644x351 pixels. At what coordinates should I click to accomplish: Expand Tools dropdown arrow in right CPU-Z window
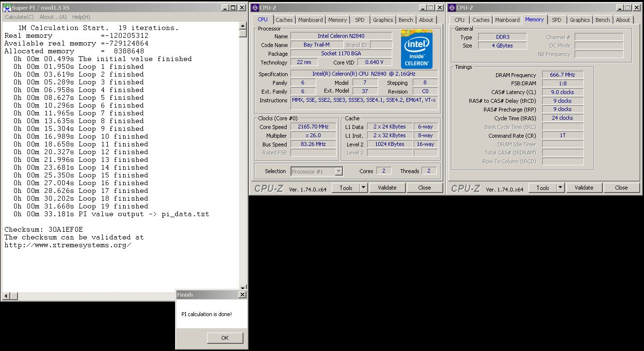click(x=560, y=188)
